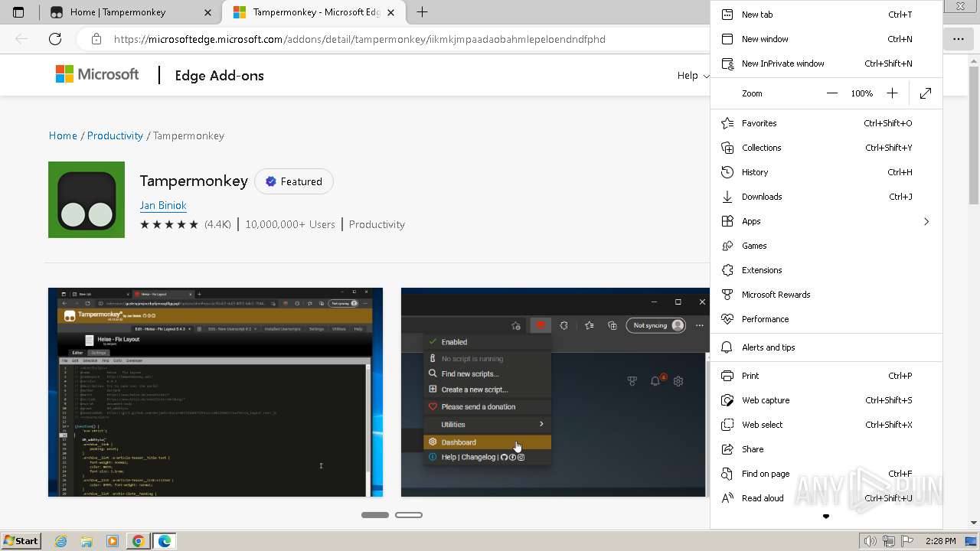Zoom out with the minus button

(x=832, y=93)
